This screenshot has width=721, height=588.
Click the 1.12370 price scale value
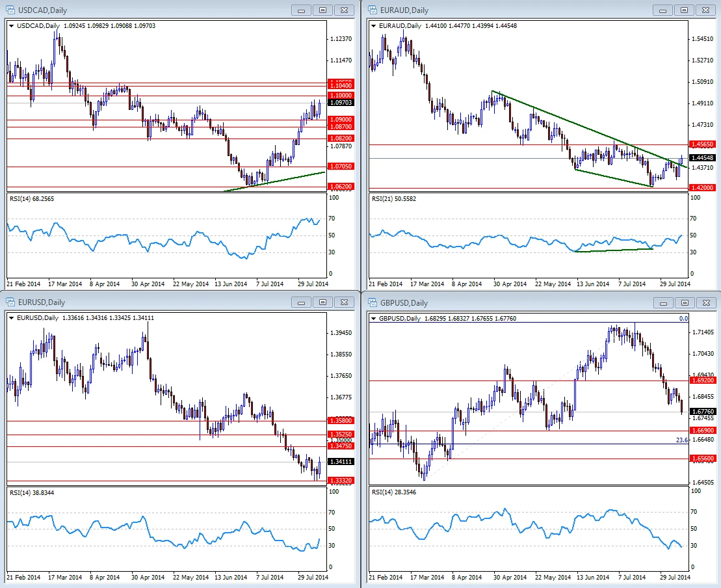[x=341, y=38]
